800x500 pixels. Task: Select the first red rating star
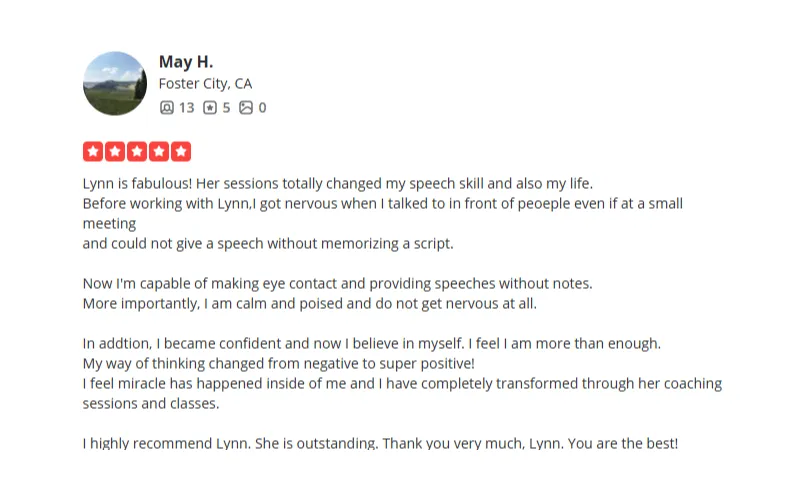(93, 152)
